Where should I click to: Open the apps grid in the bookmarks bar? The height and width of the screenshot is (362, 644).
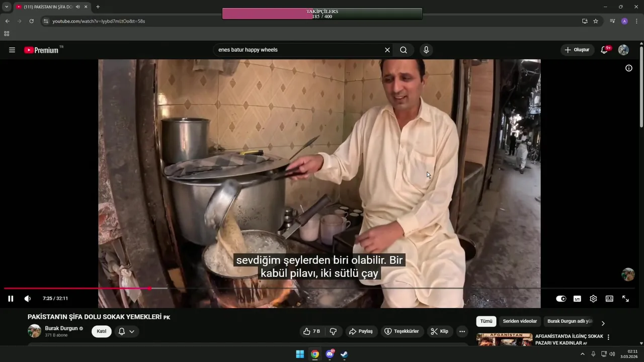tap(7, 34)
